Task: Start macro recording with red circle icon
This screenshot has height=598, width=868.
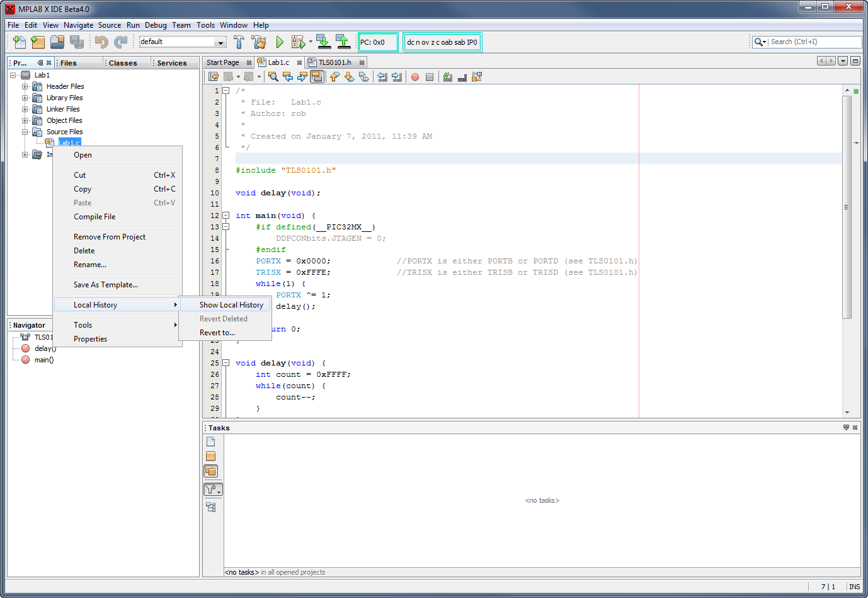Action: click(415, 77)
